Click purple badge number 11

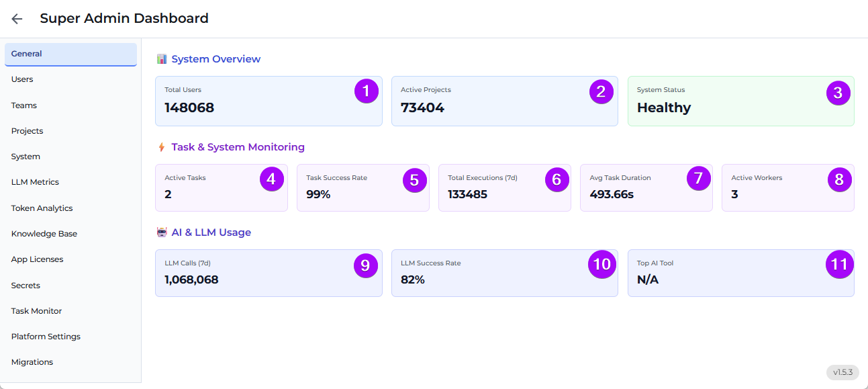[x=839, y=265]
